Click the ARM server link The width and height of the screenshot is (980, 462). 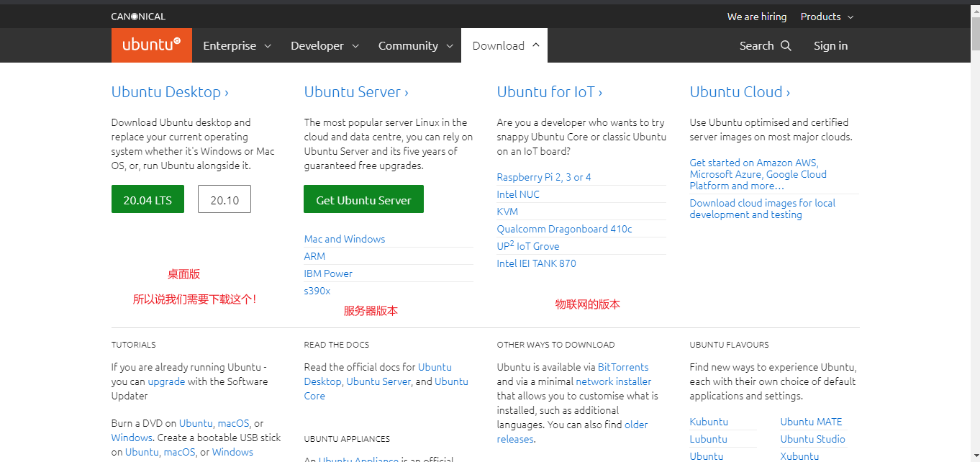pyautogui.click(x=314, y=256)
